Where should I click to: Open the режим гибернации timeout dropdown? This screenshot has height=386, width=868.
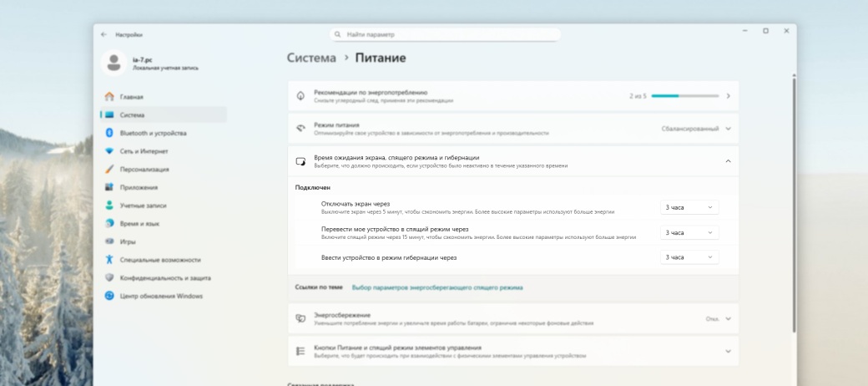coord(689,257)
